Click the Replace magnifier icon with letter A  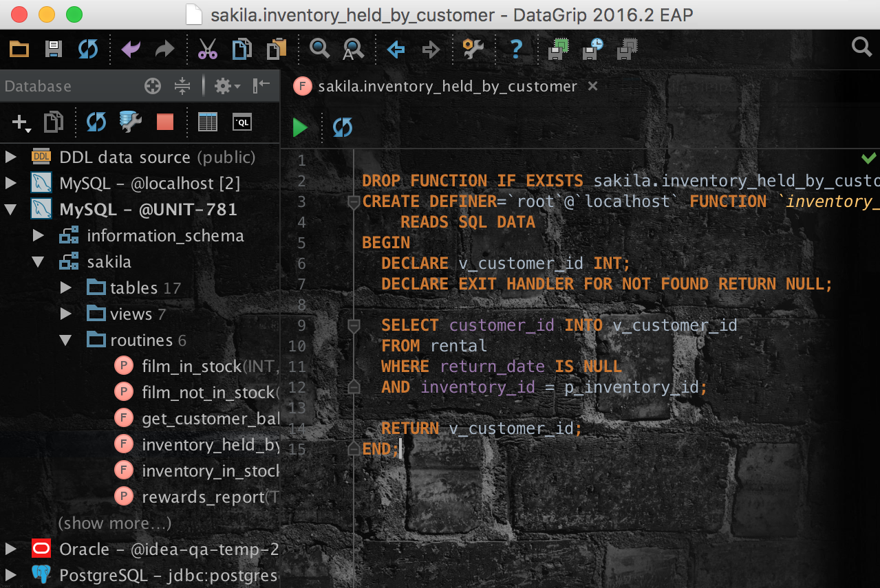pyautogui.click(x=354, y=49)
